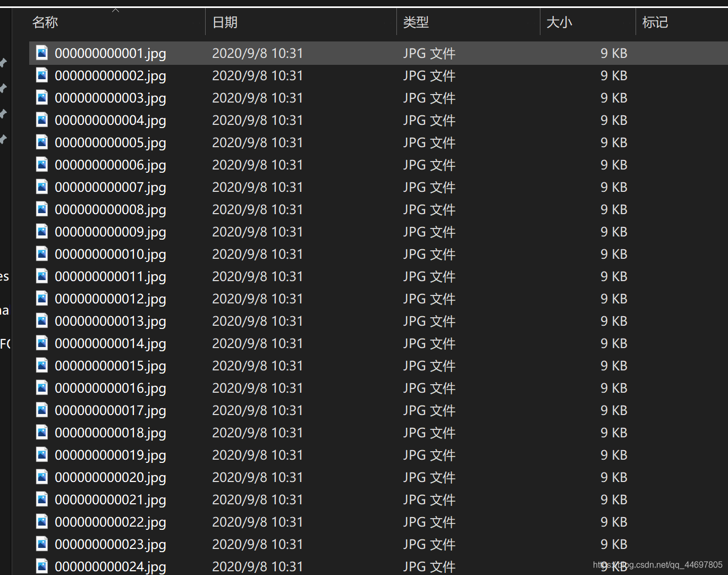This screenshot has width=728, height=575.
Task: Select file name 000000000003.jpg
Action: (111, 98)
